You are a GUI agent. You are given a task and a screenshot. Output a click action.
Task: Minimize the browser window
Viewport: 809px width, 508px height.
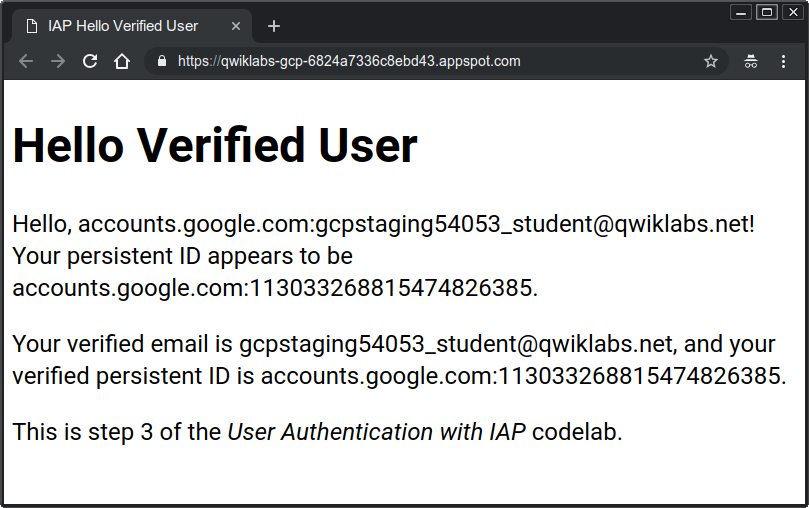[741, 12]
